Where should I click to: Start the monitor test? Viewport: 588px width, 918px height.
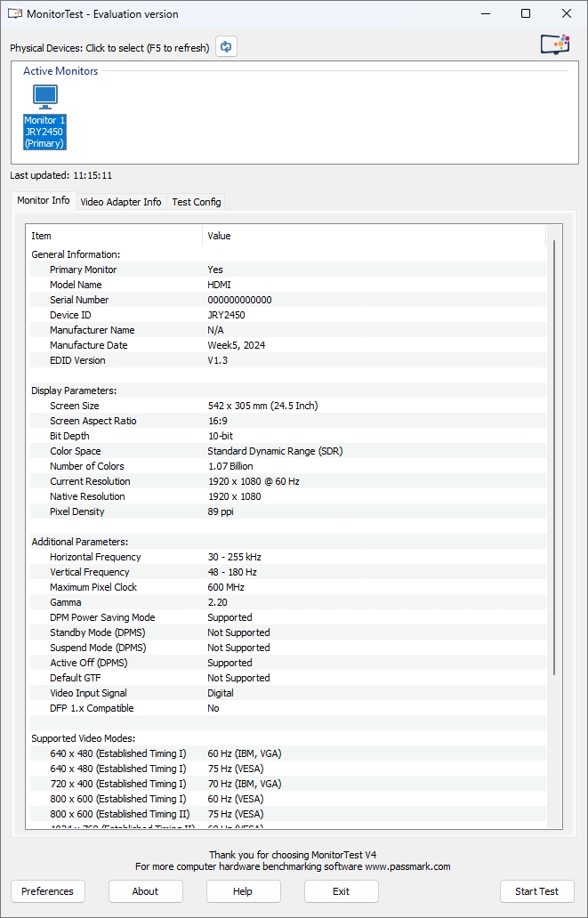[x=536, y=891]
